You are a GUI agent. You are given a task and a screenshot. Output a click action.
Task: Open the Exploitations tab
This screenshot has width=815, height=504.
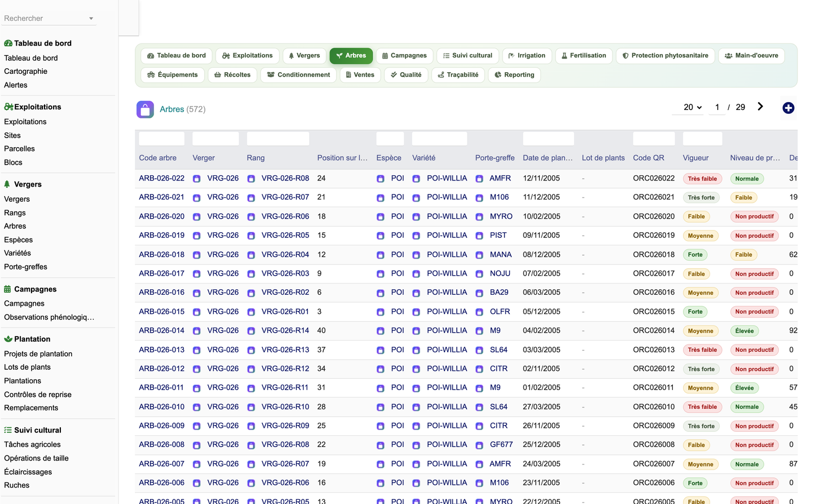(x=248, y=56)
